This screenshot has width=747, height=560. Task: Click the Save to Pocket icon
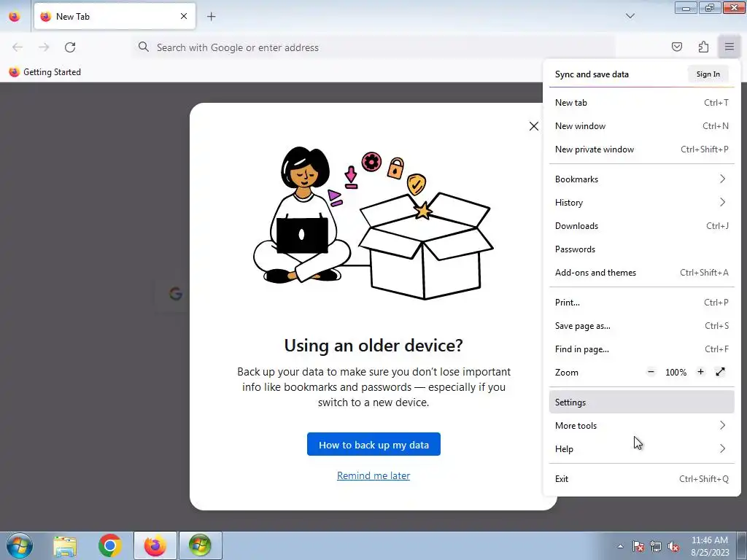676,47
